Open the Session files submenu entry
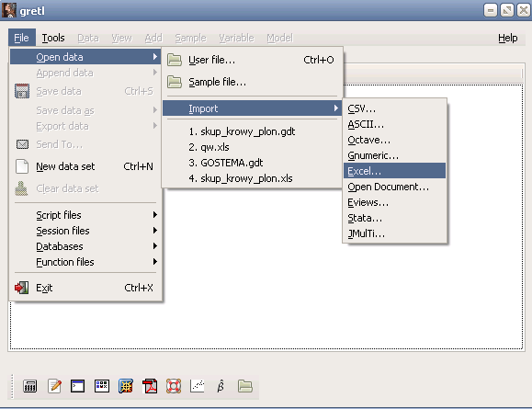This screenshot has width=532, height=409. [x=85, y=231]
